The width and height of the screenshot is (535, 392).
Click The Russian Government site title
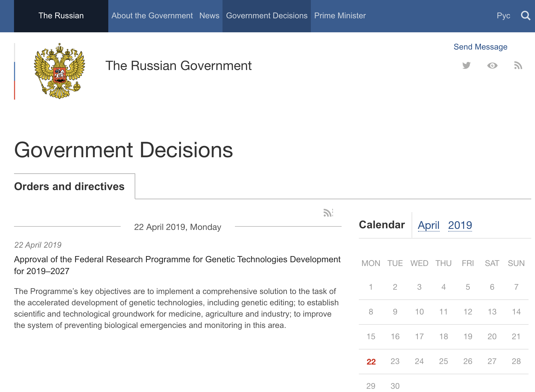pos(178,66)
